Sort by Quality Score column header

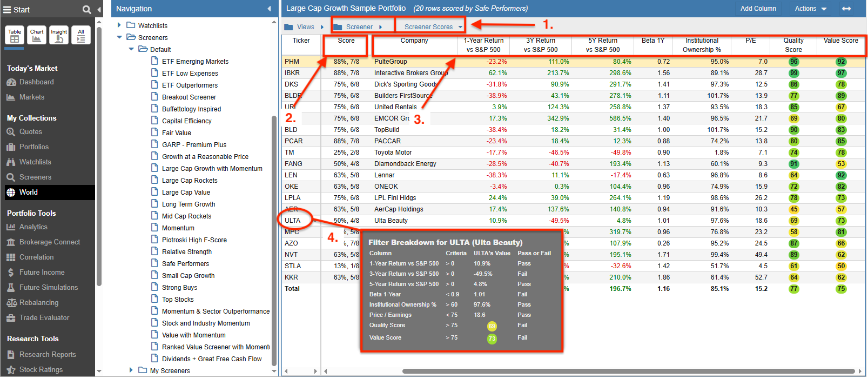[793, 45]
